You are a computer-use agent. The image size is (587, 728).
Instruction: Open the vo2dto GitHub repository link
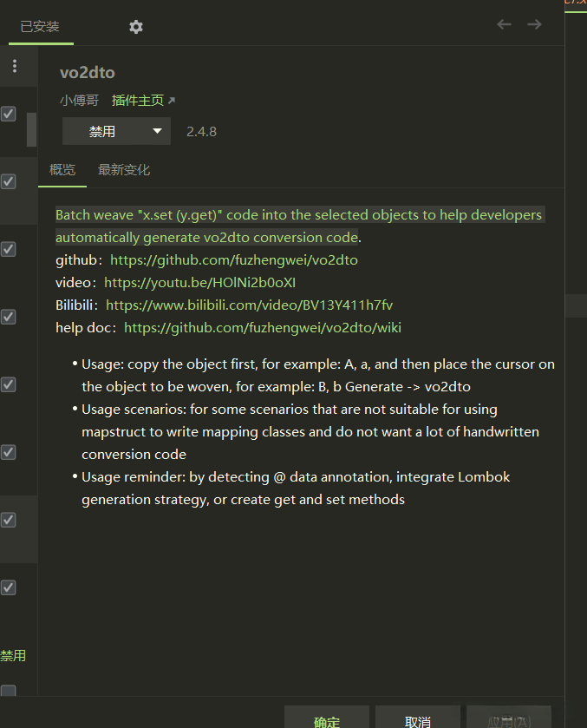click(234, 260)
